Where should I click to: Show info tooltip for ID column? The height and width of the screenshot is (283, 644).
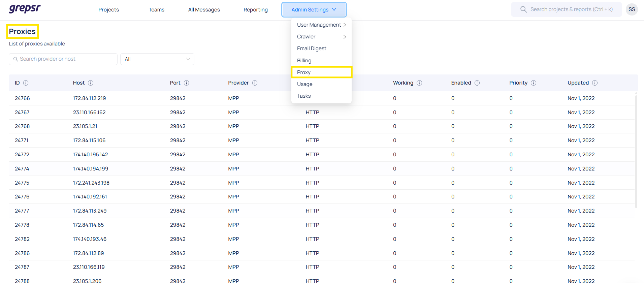pyautogui.click(x=26, y=83)
